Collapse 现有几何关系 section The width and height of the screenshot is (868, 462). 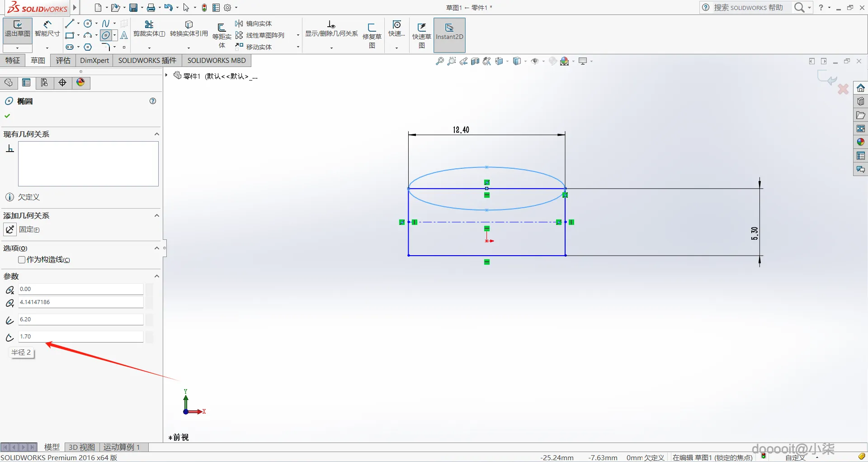coord(156,134)
